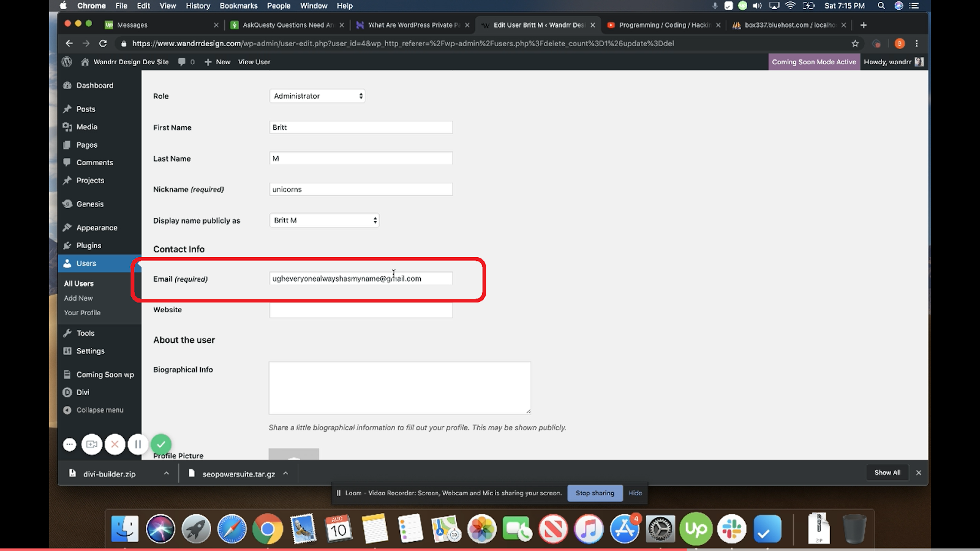Click Add New under the Users menu
Image resolution: width=980 pixels, height=551 pixels.
coord(78,298)
